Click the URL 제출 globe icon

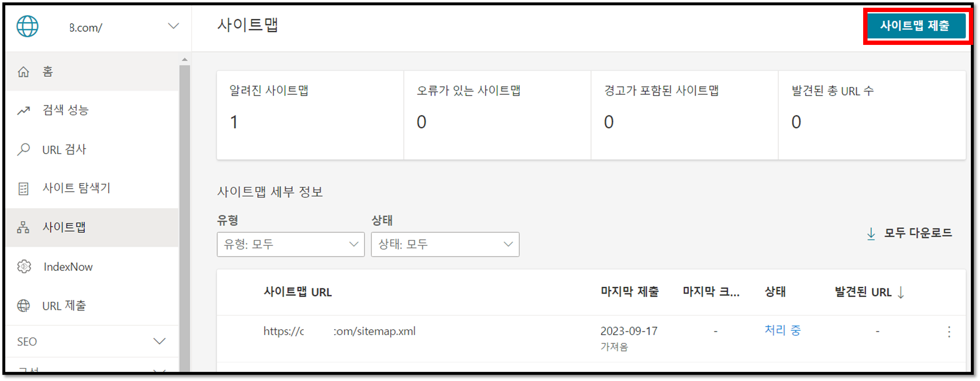point(23,306)
